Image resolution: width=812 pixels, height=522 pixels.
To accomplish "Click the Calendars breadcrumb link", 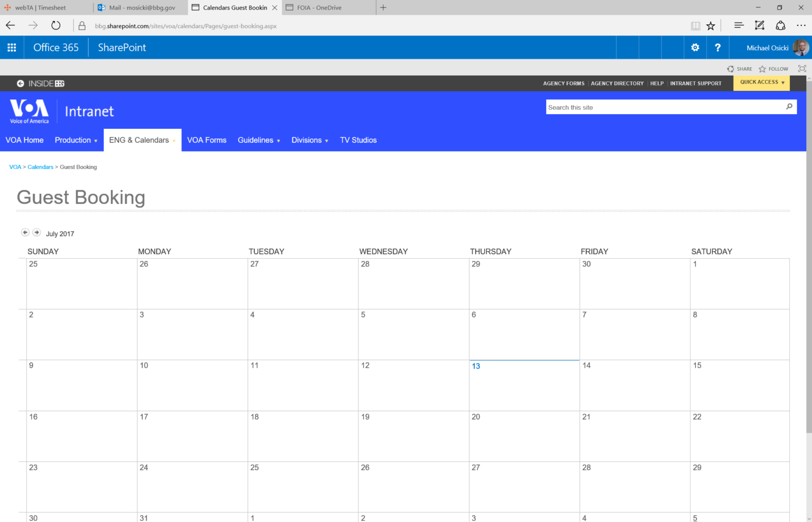I will click(40, 167).
